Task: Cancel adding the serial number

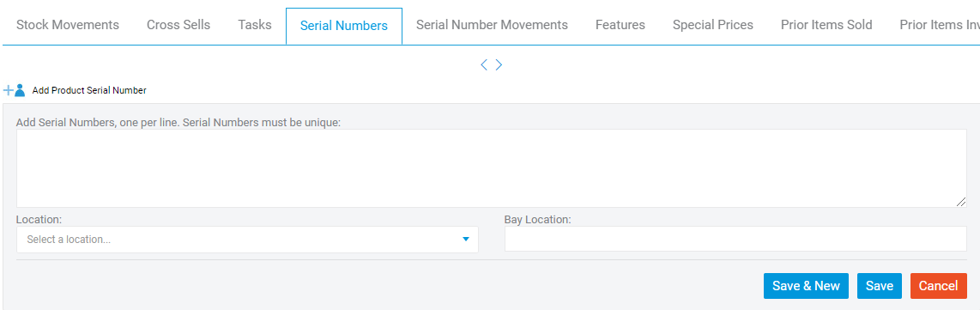Action: 938,286
